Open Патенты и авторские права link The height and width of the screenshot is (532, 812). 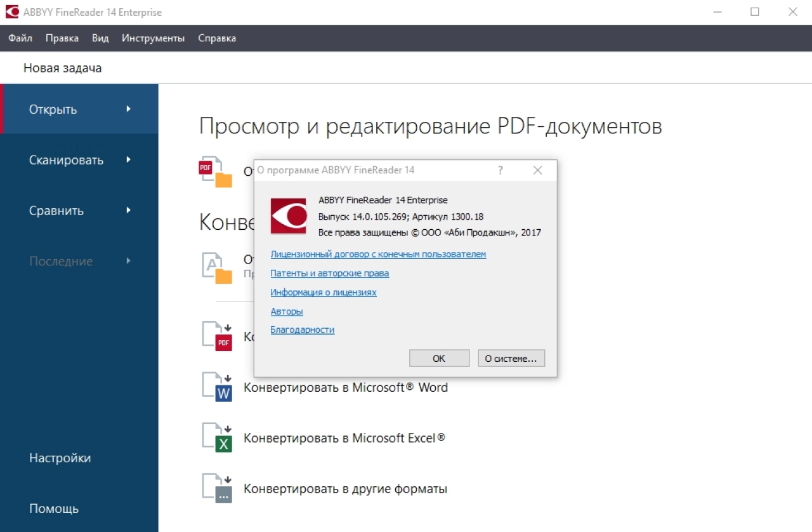pos(329,273)
